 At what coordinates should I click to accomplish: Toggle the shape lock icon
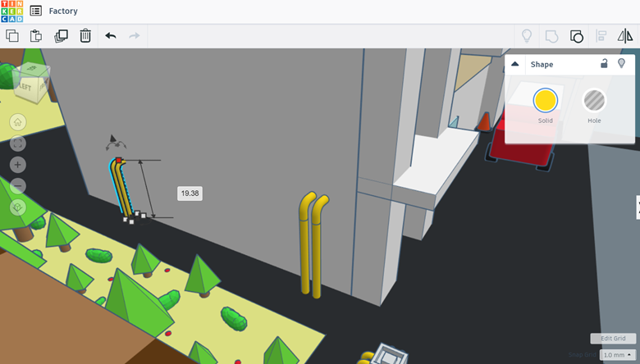pyautogui.click(x=604, y=63)
